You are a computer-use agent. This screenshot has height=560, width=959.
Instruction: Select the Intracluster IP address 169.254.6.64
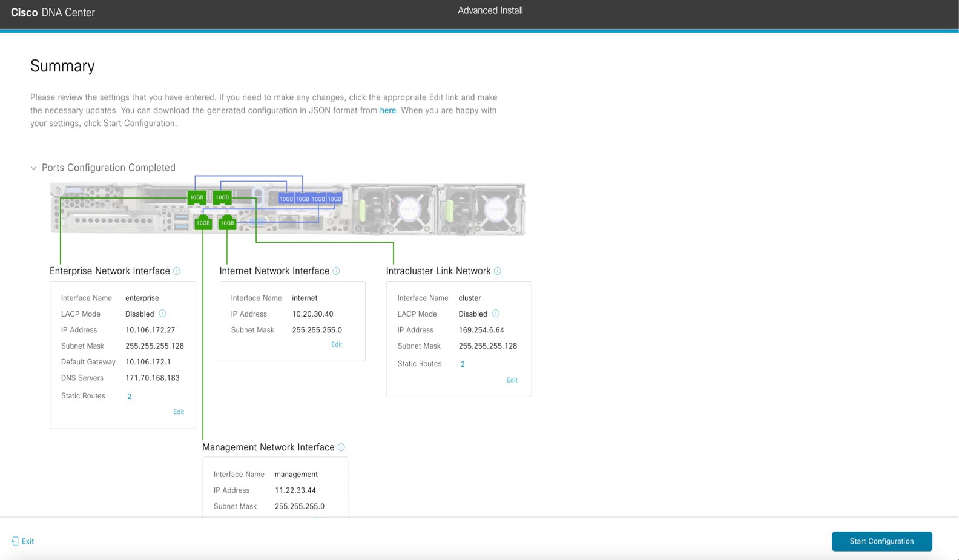(481, 330)
